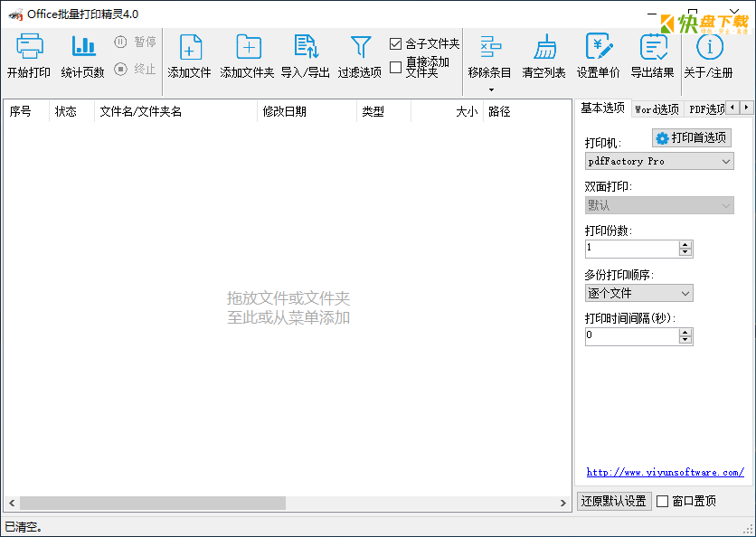Sort by 序号 column header
756x537 pixels.
click(26, 112)
